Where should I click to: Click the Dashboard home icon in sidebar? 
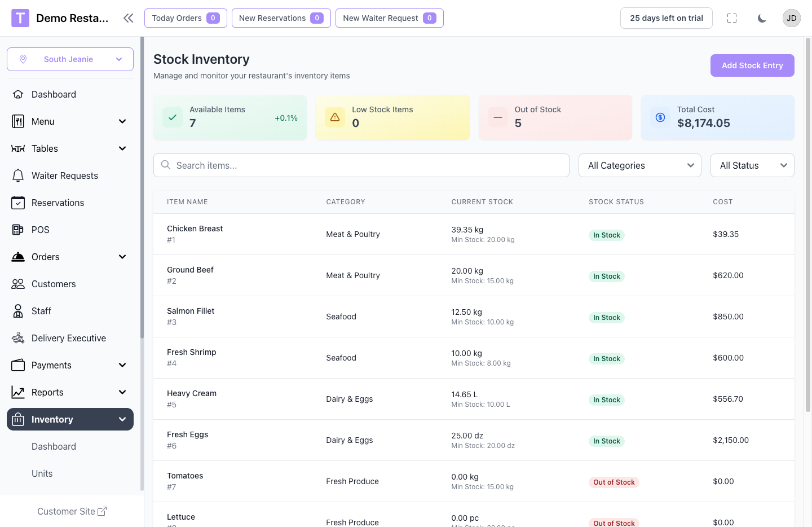pos(18,94)
